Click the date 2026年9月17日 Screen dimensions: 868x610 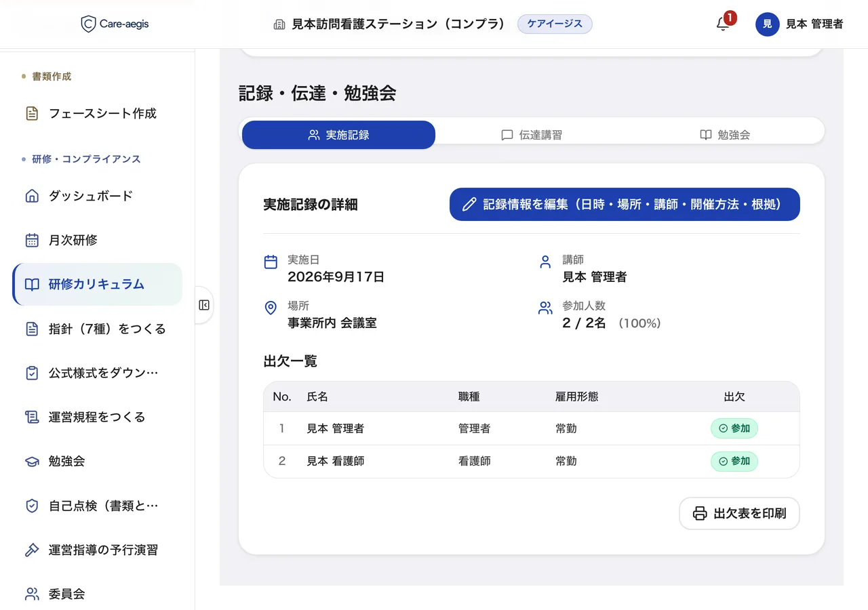click(336, 277)
